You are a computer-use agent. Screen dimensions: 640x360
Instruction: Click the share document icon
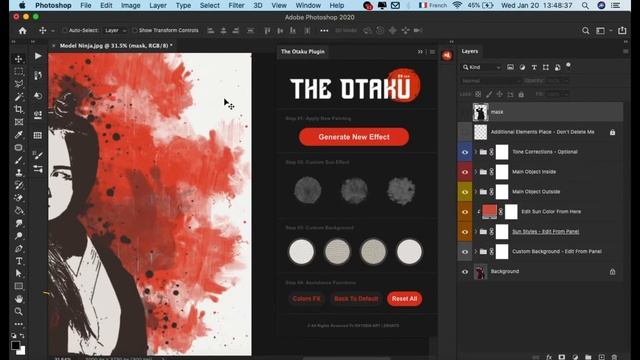coord(622,31)
